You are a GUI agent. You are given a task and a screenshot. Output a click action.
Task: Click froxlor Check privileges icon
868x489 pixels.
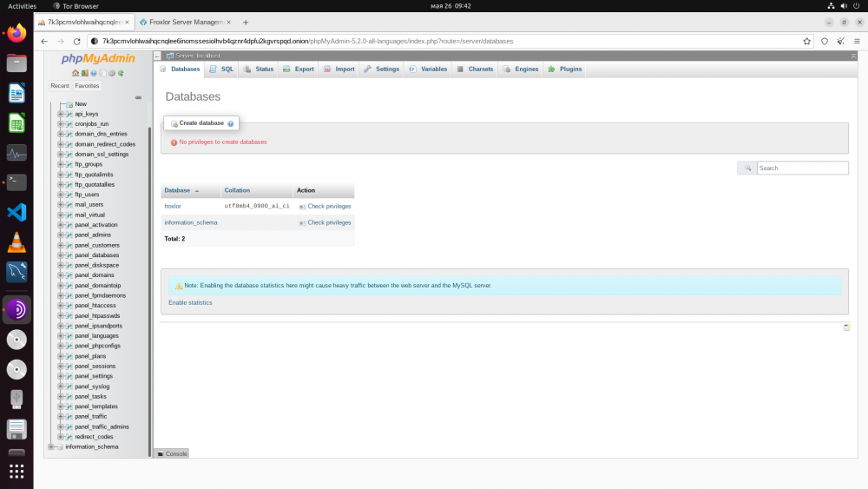302,207
